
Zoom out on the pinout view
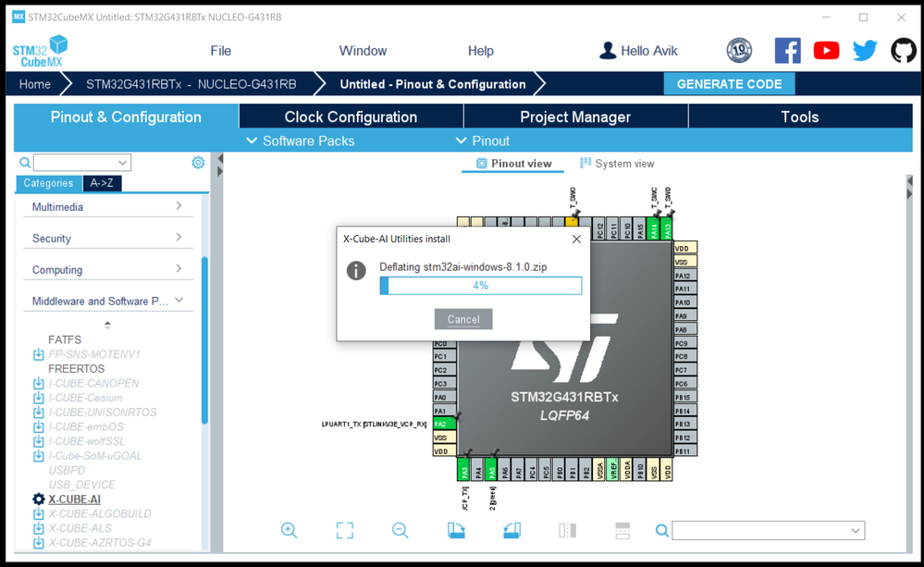400,530
